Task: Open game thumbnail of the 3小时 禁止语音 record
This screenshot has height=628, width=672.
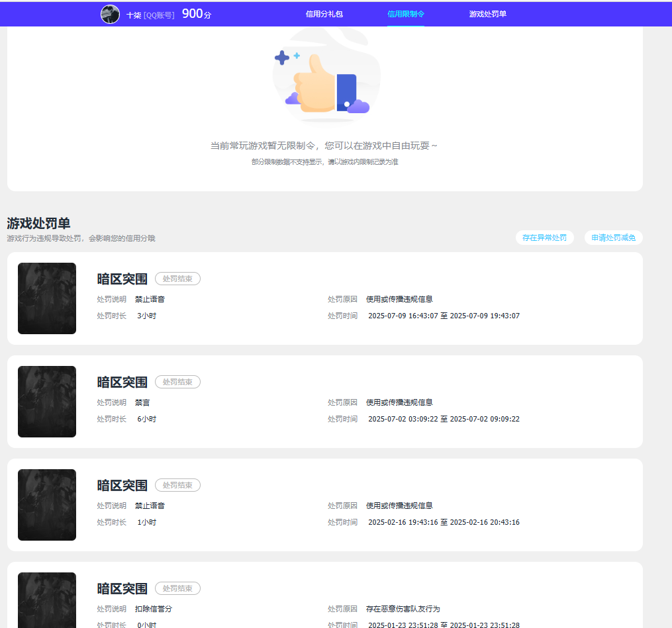Action: click(x=47, y=298)
